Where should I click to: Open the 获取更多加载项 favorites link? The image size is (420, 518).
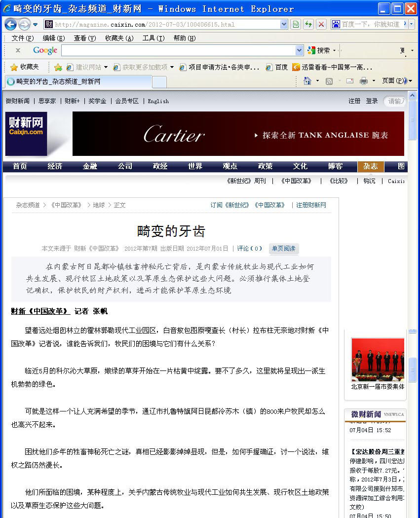point(140,68)
